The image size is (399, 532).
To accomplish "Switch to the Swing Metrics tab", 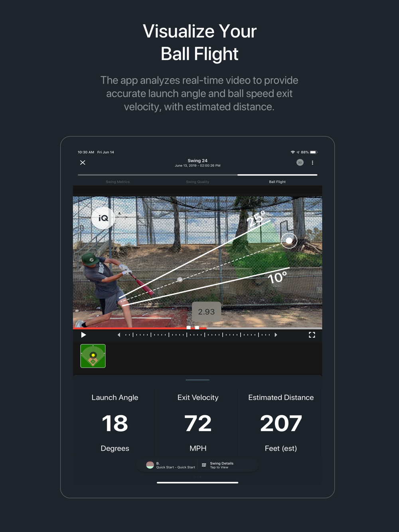I will [x=118, y=182].
